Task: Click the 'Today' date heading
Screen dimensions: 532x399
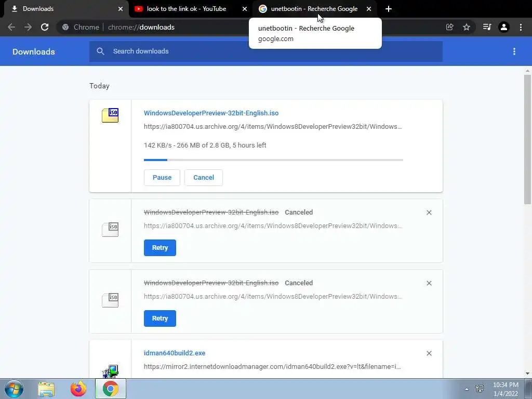Action: [x=99, y=86]
